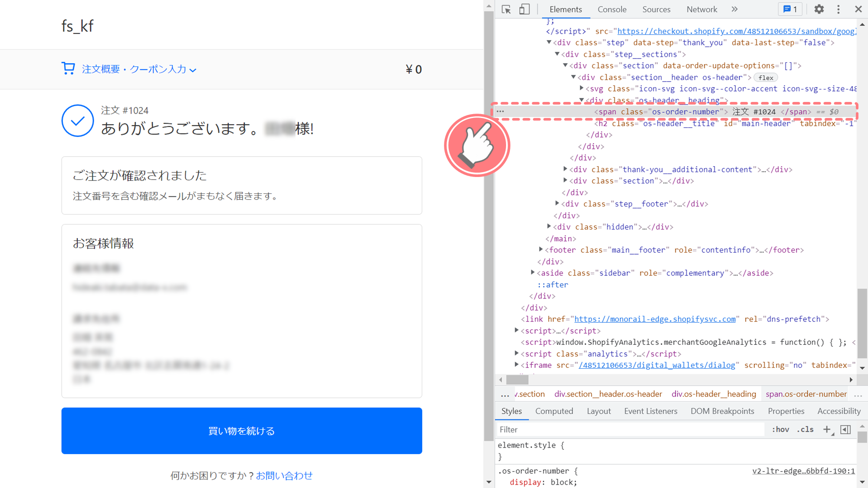Click the Styles filter input field

631,429
